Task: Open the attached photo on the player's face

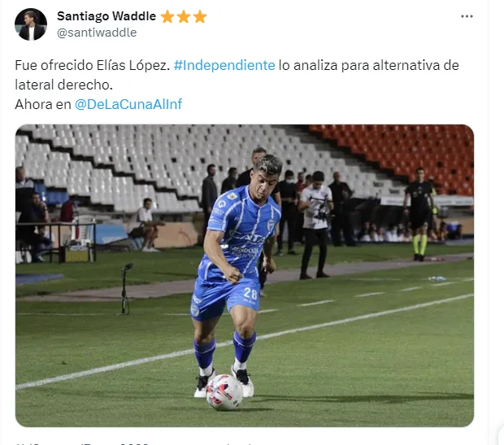Action: click(267, 179)
